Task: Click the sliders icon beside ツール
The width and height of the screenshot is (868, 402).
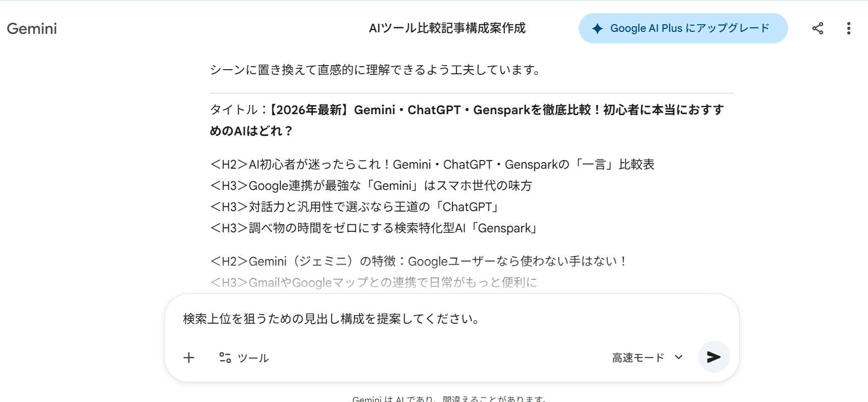Action: point(225,358)
